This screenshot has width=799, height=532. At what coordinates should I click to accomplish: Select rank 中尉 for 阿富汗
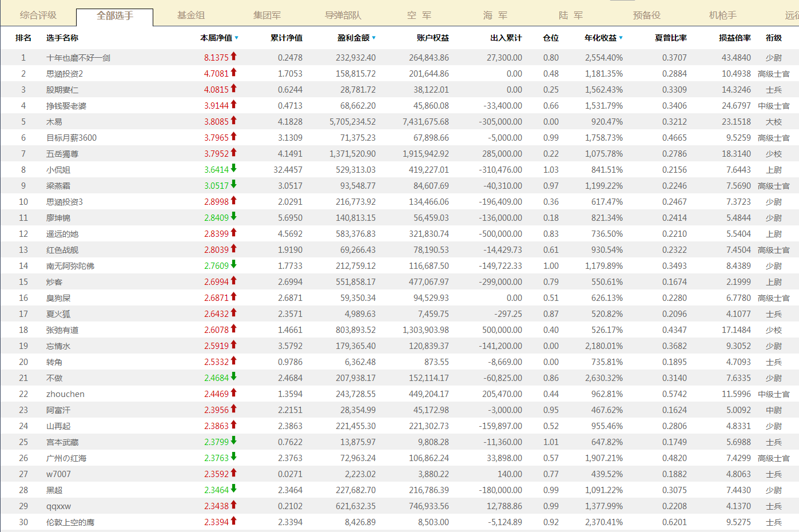point(774,410)
